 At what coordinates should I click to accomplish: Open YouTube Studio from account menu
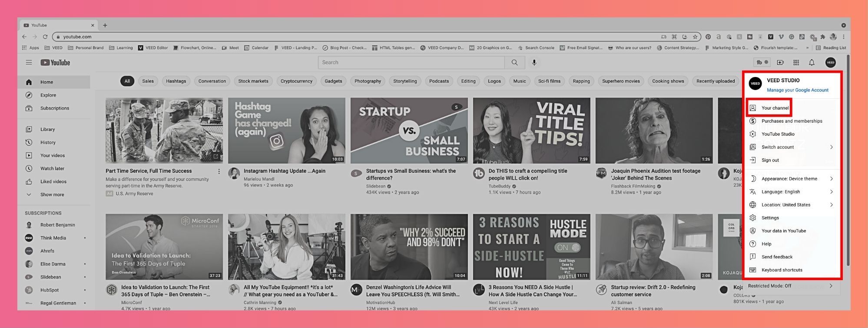point(792,134)
